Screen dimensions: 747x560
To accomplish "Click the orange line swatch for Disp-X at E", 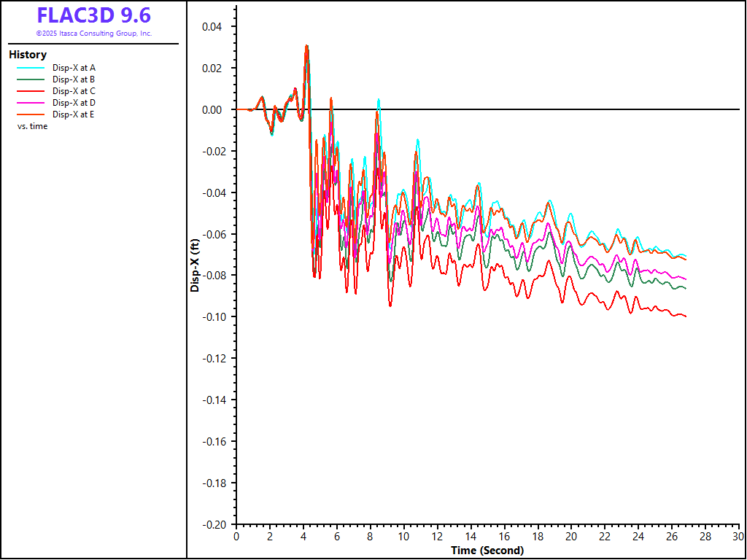I will click(x=31, y=114).
